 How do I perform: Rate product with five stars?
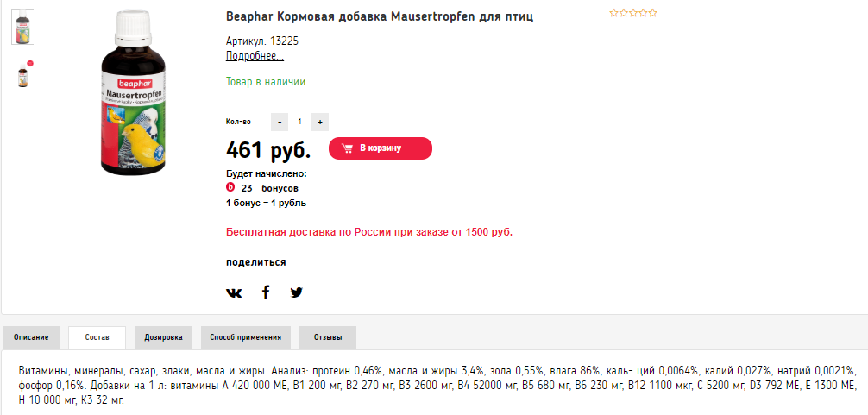point(653,13)
